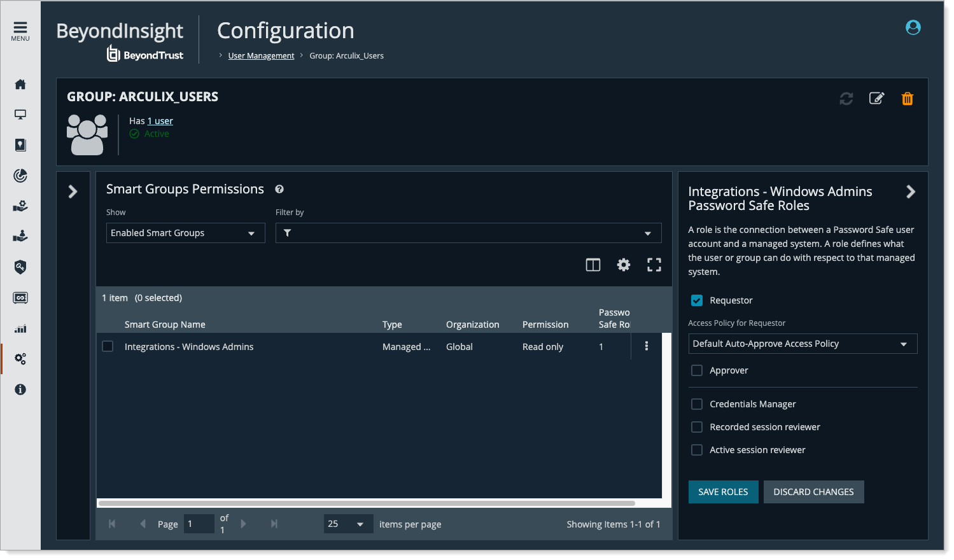Screen dimensions: 954x560
Task: Sort by the Organization column header
Action: click(x=472, y=325)
